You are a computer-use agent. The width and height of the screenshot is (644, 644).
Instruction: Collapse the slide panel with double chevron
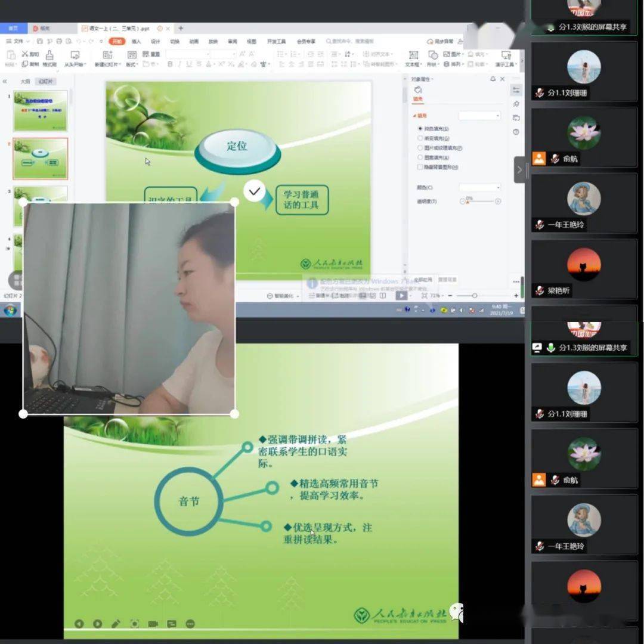pyautogui.click(x=5, y=81)
